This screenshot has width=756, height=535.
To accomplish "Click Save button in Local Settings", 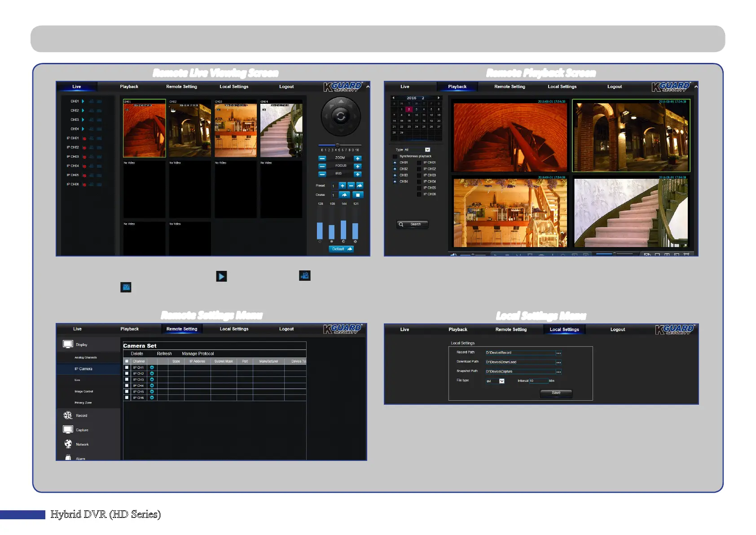I will coord(556,393).
